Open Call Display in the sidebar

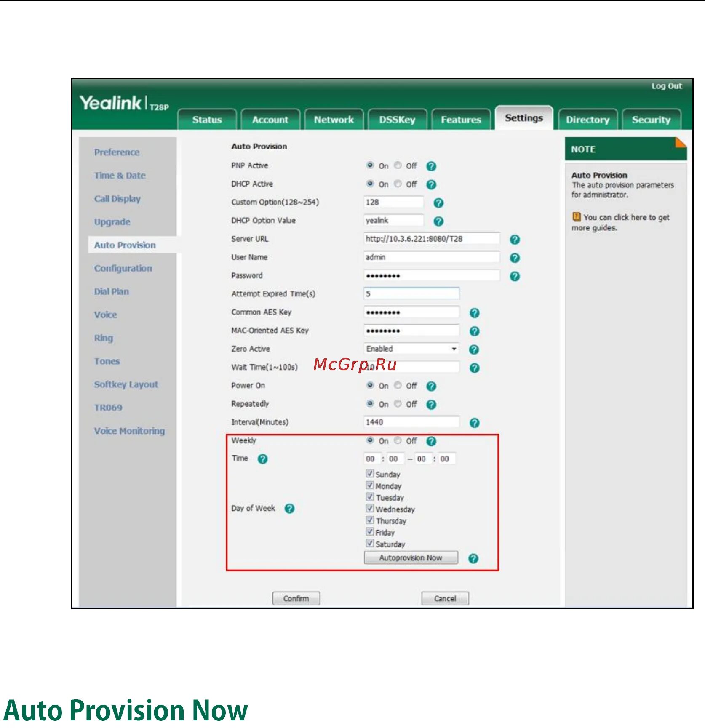pyautogui.click(x=117, y=199)
